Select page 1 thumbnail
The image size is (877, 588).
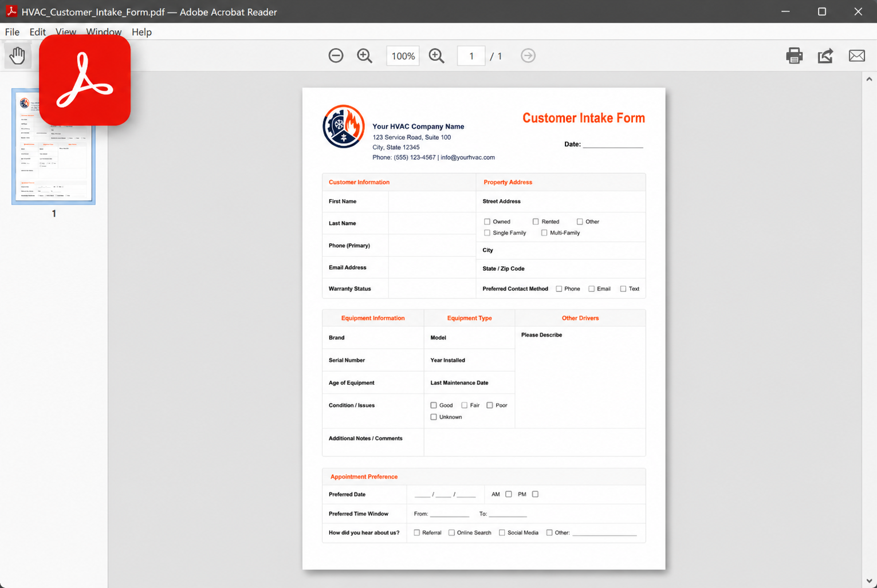coord(54,147)
